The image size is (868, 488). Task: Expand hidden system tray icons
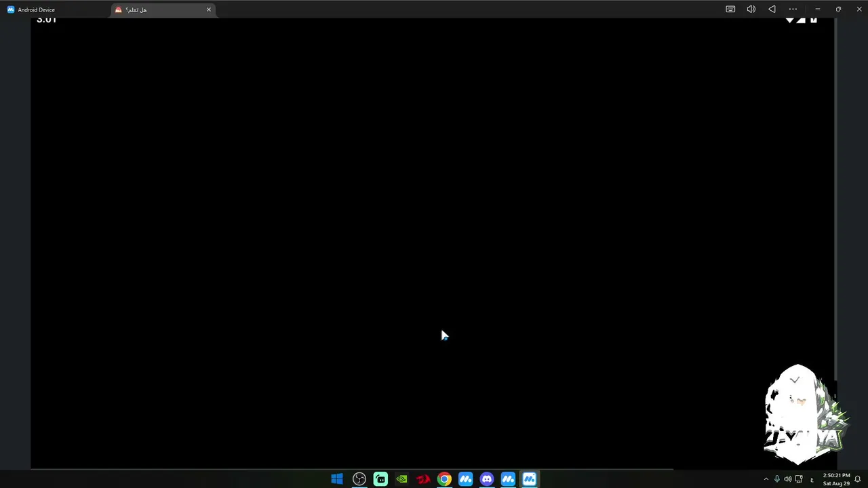click(x=766, y=479)
